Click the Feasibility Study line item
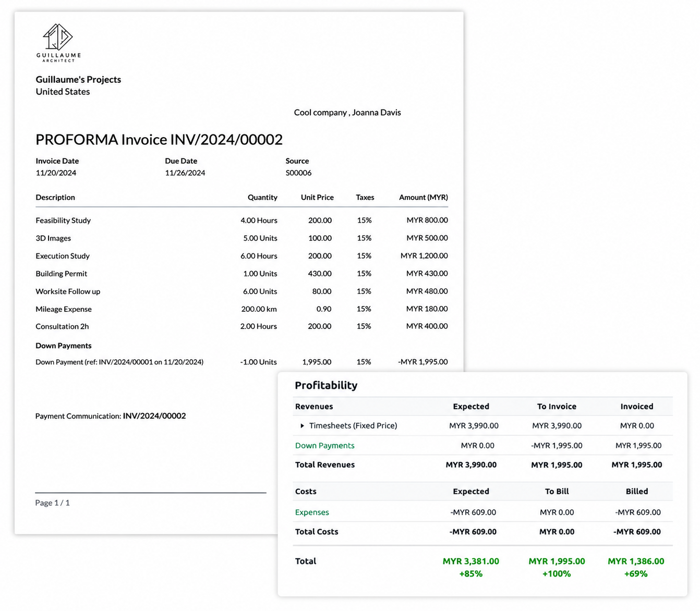This screenshot has width=700, height=611. pos(63,221)
